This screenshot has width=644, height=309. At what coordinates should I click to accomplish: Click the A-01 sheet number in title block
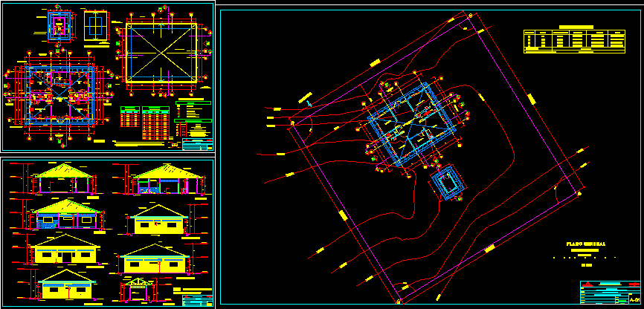coord(635,300)
